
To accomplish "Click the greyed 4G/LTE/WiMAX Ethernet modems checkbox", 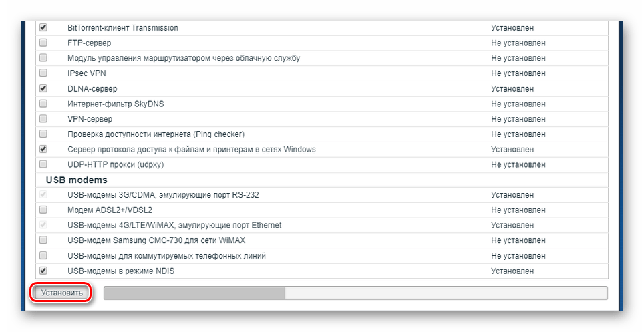I will pos(43,225).
